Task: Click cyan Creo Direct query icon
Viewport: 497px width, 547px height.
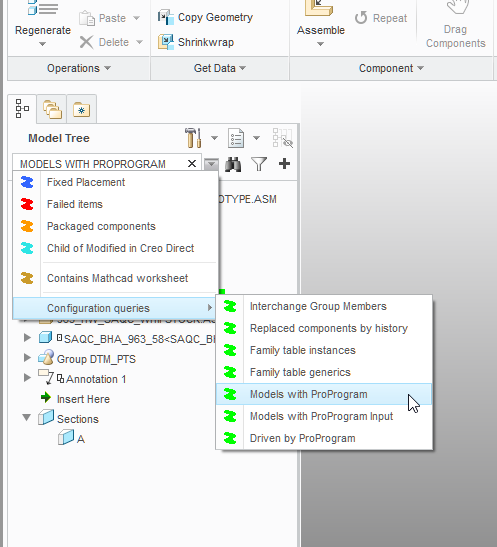Action: click(27, 248)
